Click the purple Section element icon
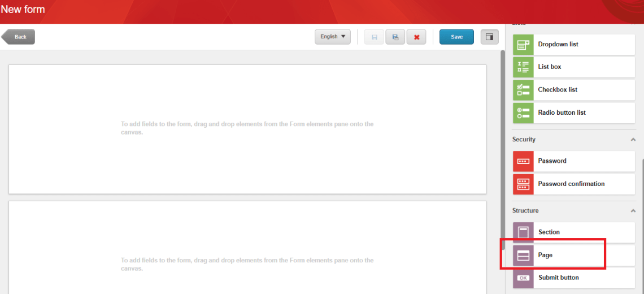The height and width of the screenshot is (294, 644). (x=523, y=232)
